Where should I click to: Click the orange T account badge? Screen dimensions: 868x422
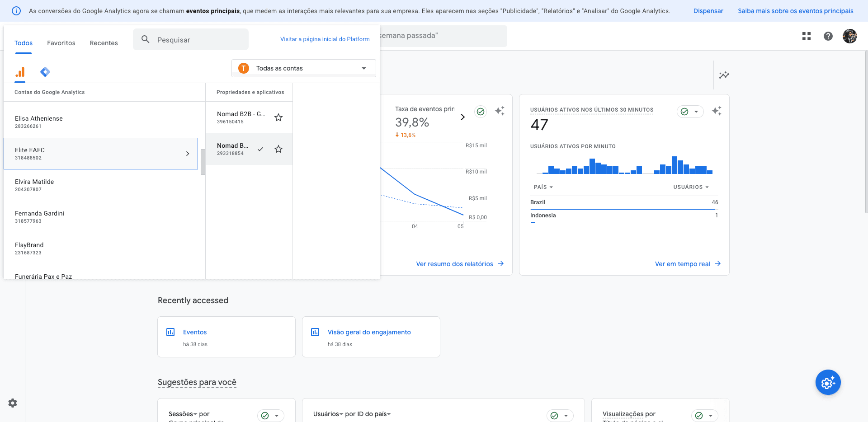(x=244, y=68)
